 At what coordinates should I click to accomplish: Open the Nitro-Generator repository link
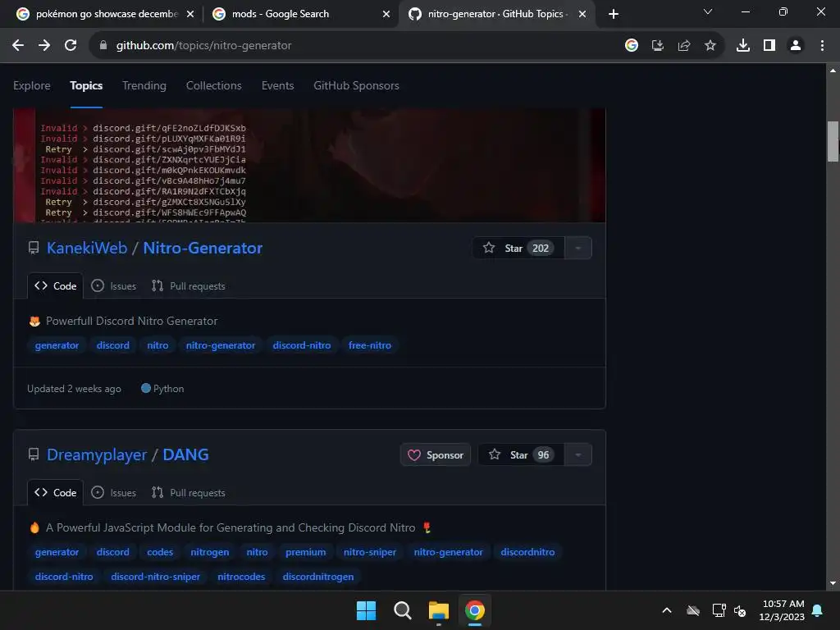point(203,248)
